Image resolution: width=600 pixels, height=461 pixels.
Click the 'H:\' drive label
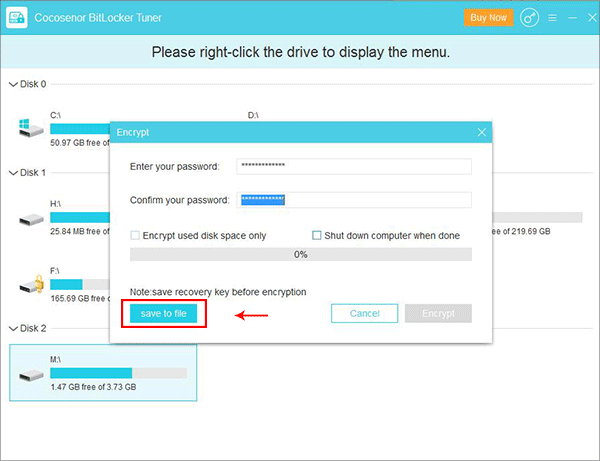(x=55, y=204)
